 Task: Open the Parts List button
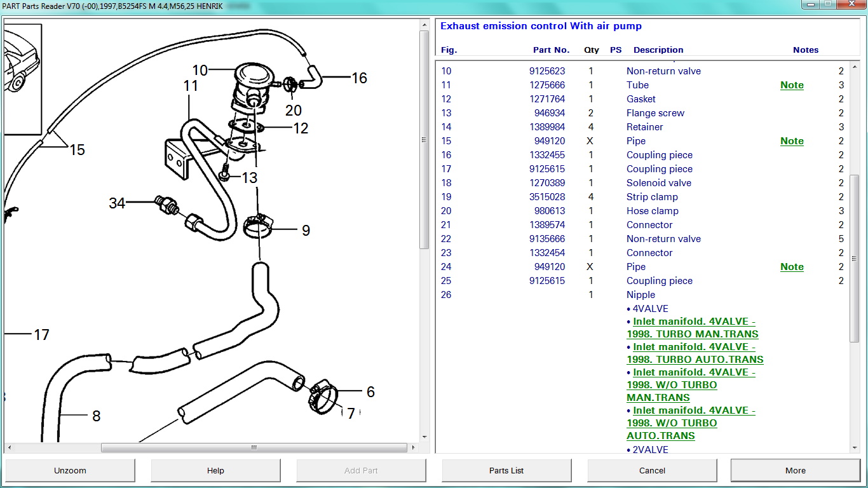(506, 471)
